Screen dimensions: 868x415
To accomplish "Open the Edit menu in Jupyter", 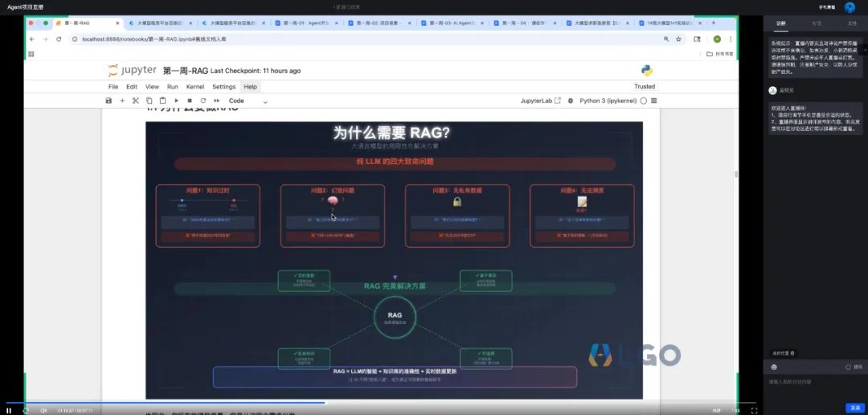I will [132, 86].
